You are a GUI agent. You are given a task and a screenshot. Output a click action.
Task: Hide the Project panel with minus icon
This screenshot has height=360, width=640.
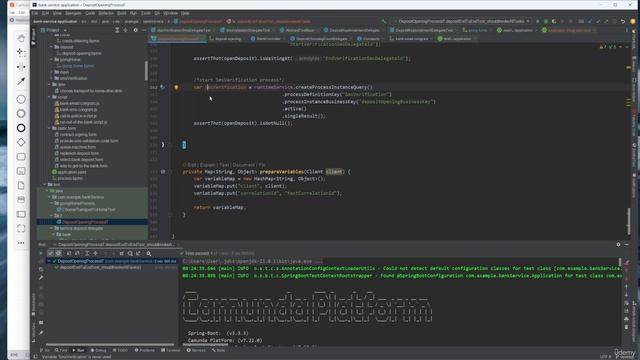144,30
